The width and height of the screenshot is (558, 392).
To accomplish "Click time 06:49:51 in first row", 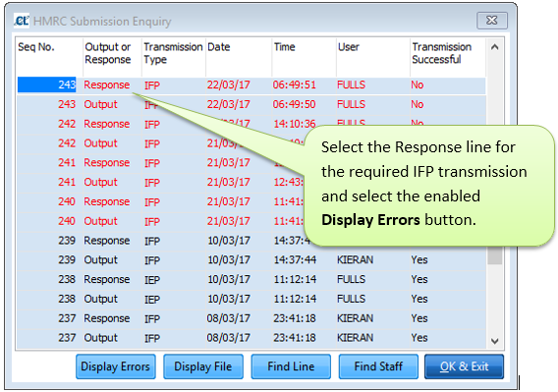I will click(295, 84).
